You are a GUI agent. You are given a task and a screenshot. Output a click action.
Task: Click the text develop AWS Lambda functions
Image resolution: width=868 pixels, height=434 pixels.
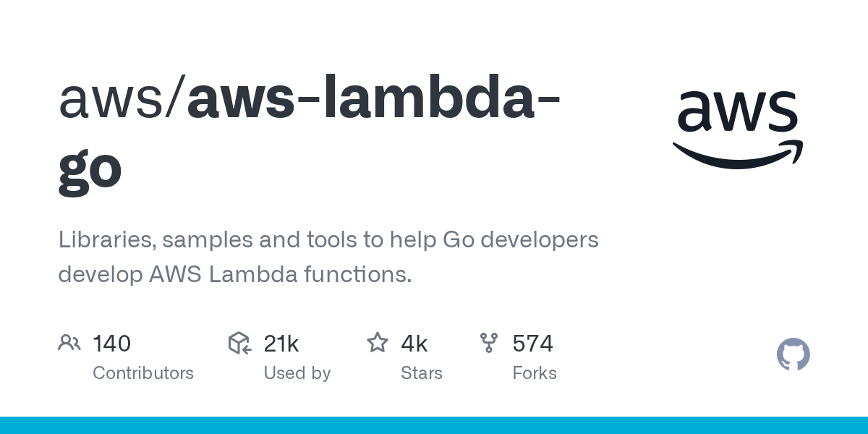[234, 275]
